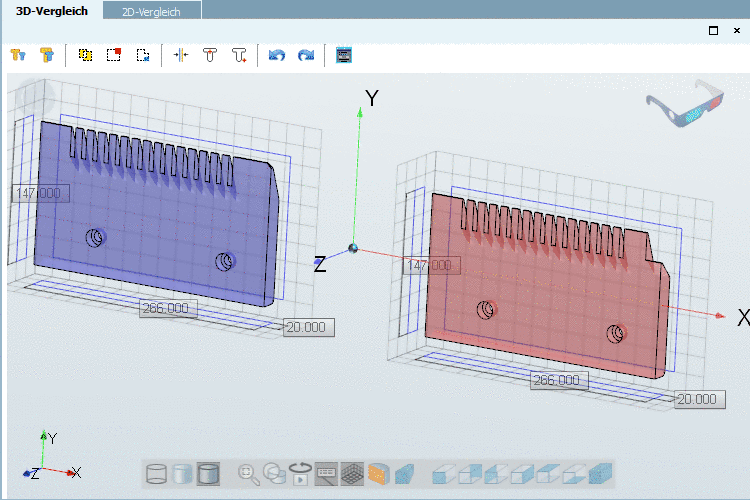Click the blue undo arrow icon
Viewport: 750px width, 500px height.
click(x=277, y=56)
